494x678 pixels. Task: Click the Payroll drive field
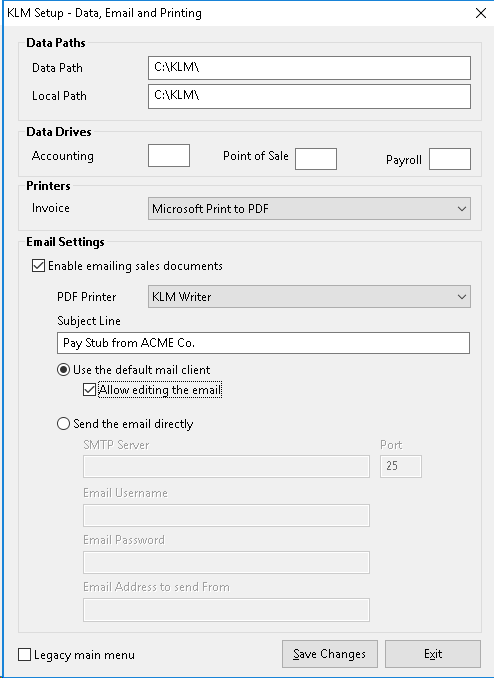(x=450, y=159)
